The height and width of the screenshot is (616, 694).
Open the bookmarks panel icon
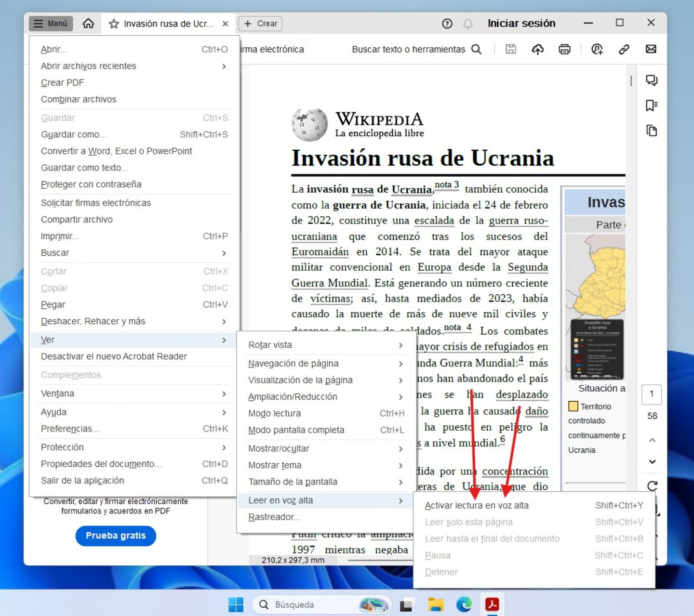pyautogui.click(x=652, y=105)
